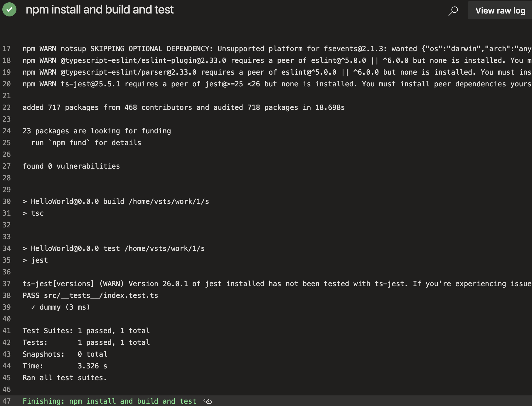Click line number 34 beside the test command
The width and height of the screenshot is (532, 406).
[x=7, y=248]
